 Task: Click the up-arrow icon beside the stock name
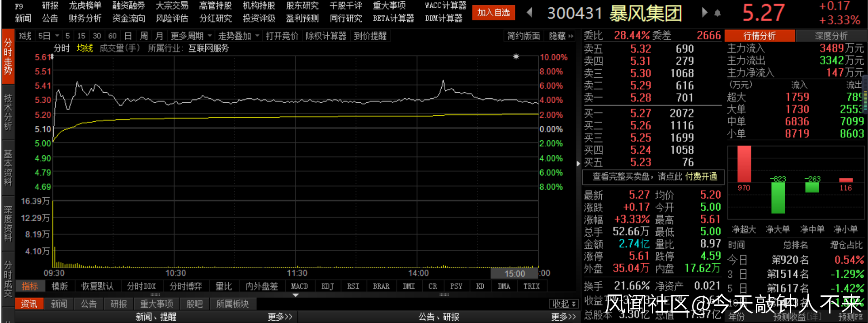pos(717,14)
